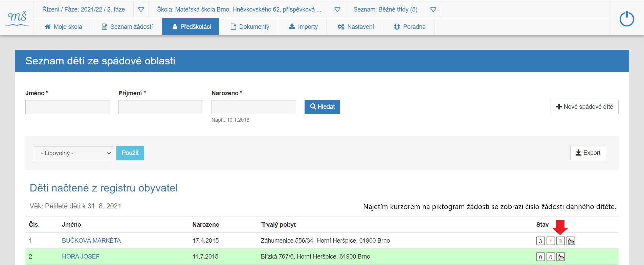This screenshot has width=644, height=265.
Task: Click the Použít filter button
Action: pyautogui.click(x=130, y=153)
